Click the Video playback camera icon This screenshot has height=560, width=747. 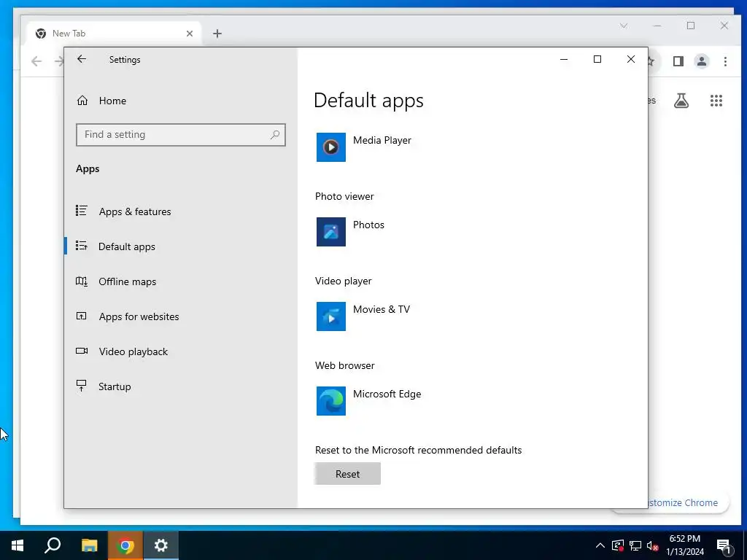pyautogui.click(x=82, y=351)
